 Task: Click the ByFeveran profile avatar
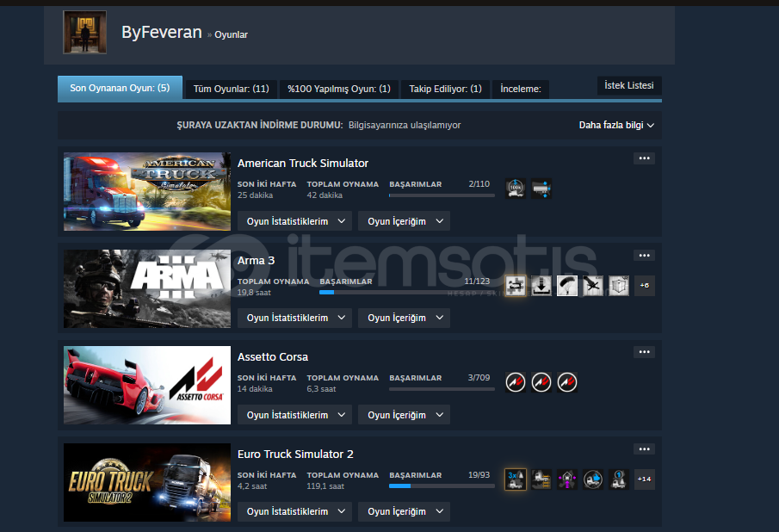point(85,33)
